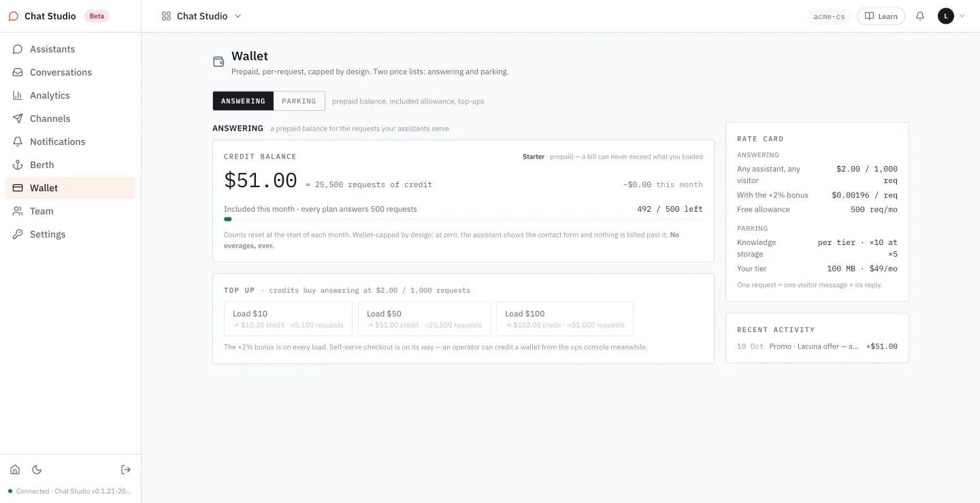Click the '492 / 500 left' text
980x503 pixels.
pyautogui.click(x=670, y=209)
